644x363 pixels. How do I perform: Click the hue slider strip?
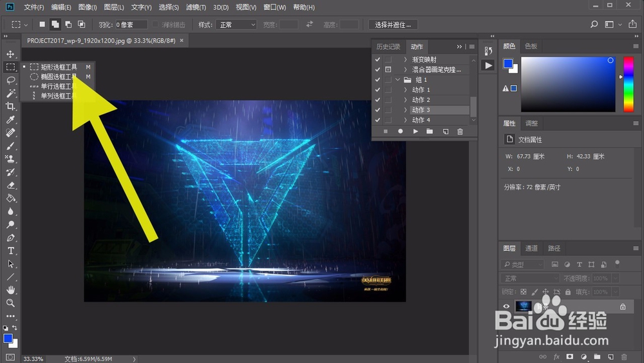coord(629,84)
